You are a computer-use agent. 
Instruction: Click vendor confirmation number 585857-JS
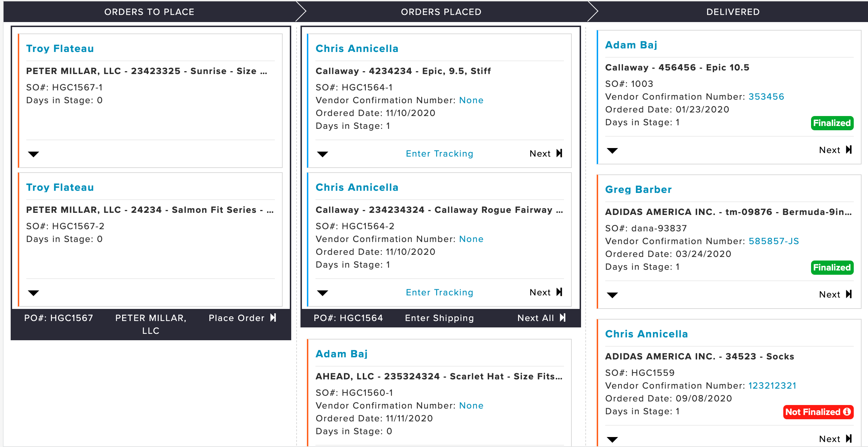774,241
